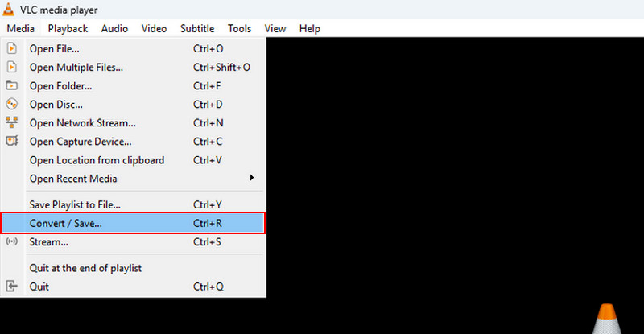The image size is (644, 334).
Task: Click the Open Disc icon
Action: 11,104
